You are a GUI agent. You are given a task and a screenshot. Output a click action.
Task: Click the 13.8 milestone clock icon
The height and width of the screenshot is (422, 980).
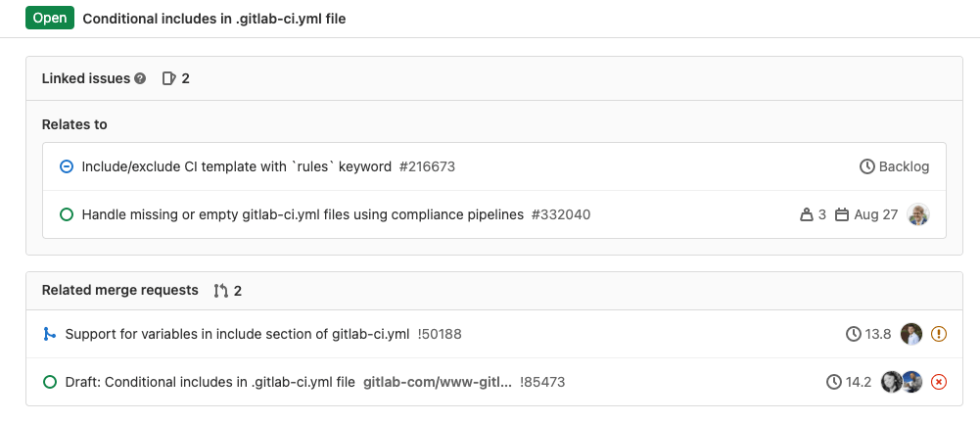853,335
